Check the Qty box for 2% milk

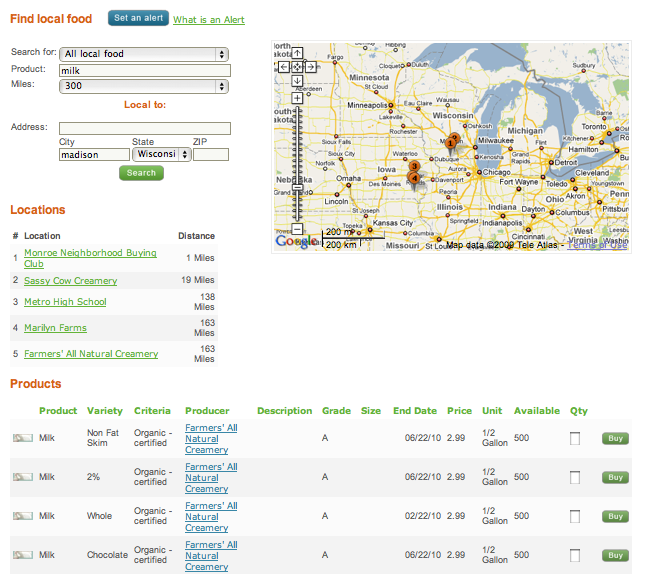(x=575, y=477)
